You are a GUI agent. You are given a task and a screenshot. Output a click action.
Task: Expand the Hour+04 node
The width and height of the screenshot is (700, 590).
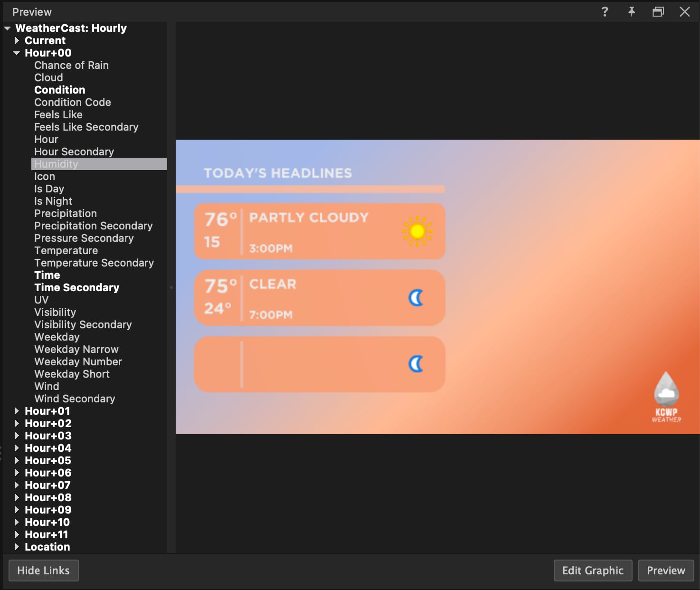click(17, 448)
